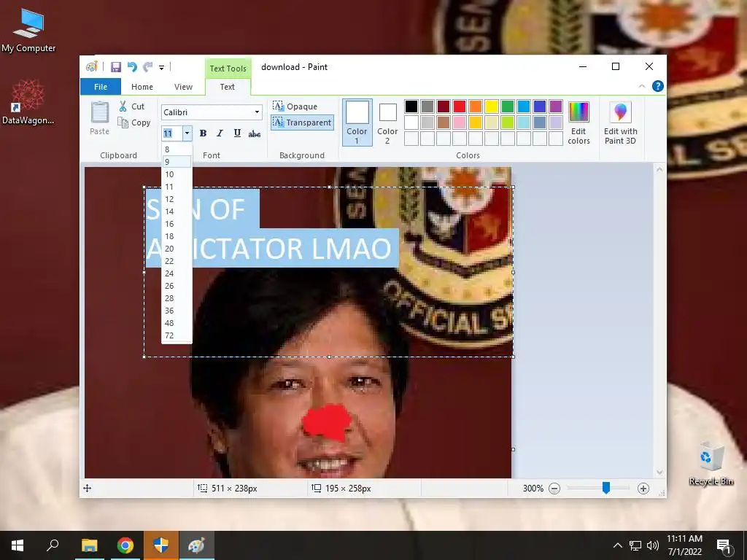This screenshot has height=560, width=747.
Task: Pick the black color swatch
Action: (411, 106)
